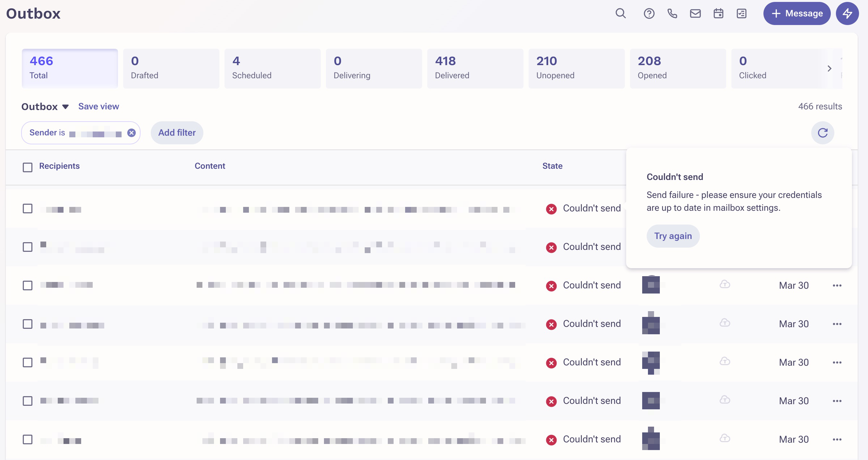
Task: Check the first message row checkbox
Action: (28, 209)
